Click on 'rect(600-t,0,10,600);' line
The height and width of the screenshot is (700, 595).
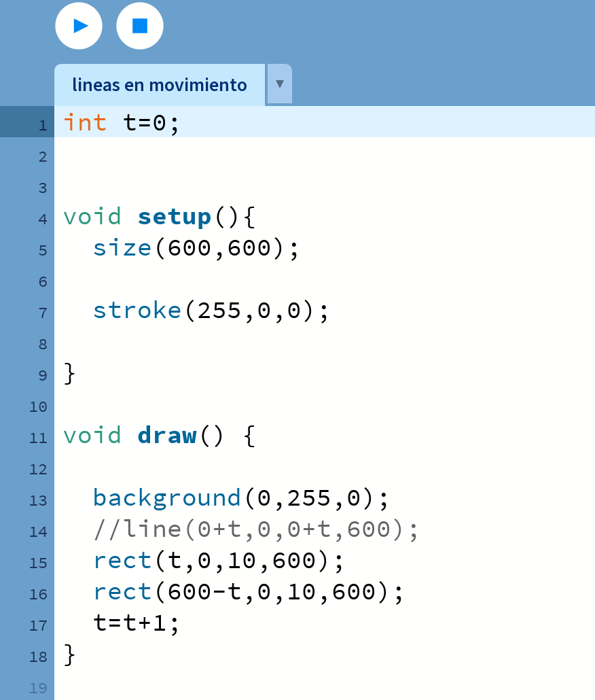[x=249, y=592]
